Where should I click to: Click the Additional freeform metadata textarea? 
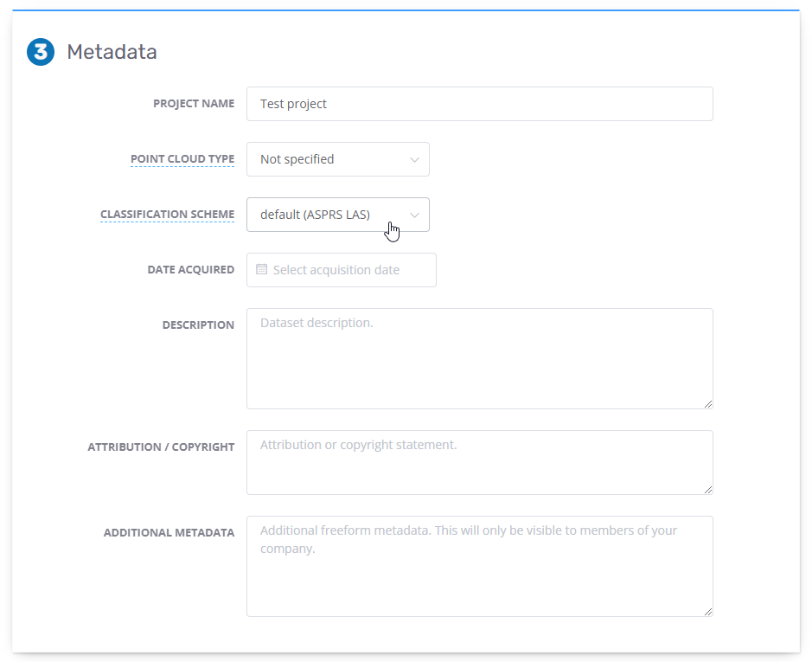click(479, 566)
